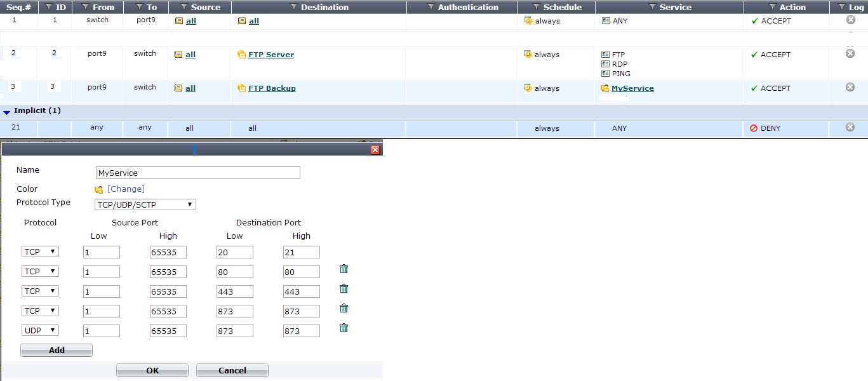
Task: Click the filter icon in Service column header
Action: (x=652, y=7)
